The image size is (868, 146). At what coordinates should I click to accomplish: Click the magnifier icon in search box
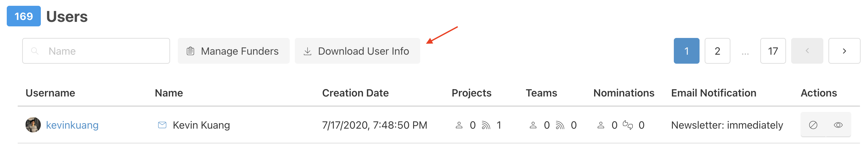pyautogui.click(x=35, y=51)
